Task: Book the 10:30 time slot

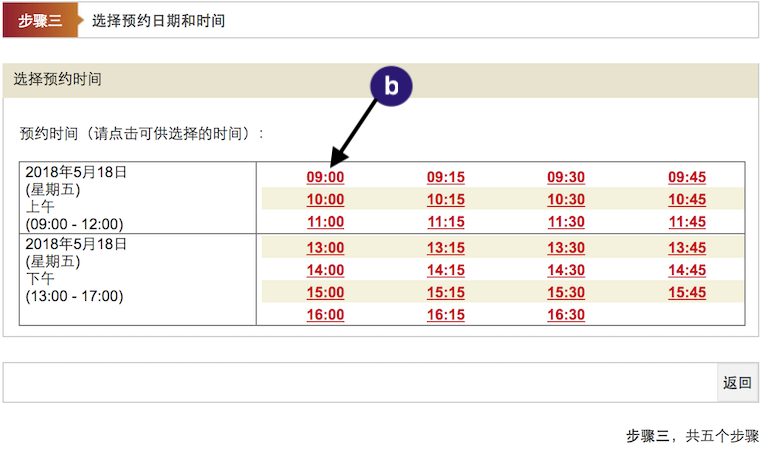Action: 566,199
